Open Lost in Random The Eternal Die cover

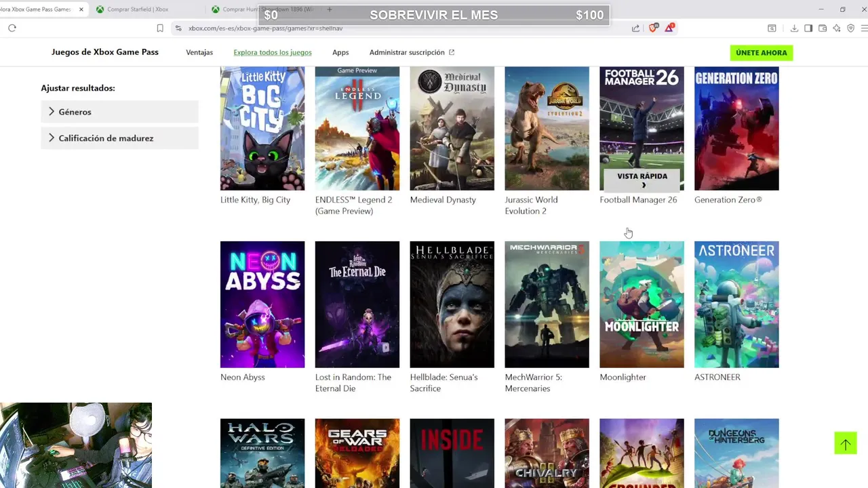pyautogui.click(x=357, y=304)
